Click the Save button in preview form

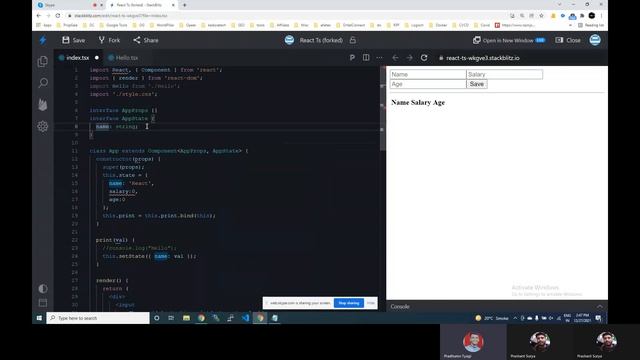tap(476, 84)
